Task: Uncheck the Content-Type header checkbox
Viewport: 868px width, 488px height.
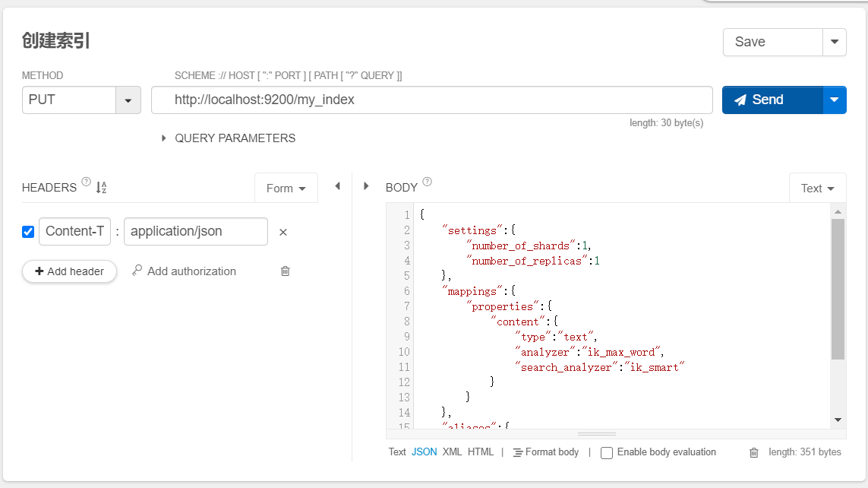Action: tap(29, 232)
